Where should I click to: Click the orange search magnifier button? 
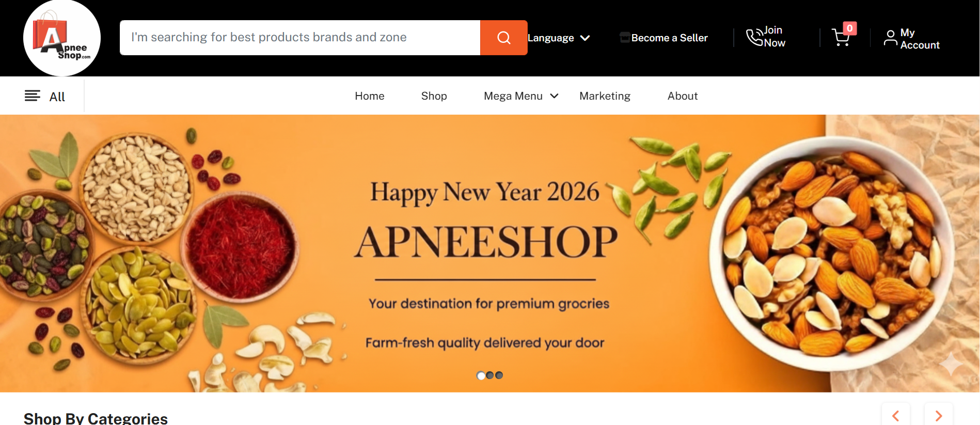(503, 38)
